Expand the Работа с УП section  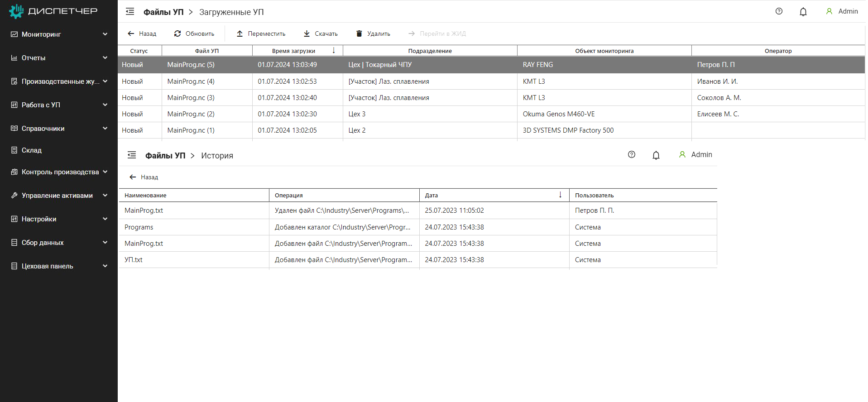(x=105, y=105)
